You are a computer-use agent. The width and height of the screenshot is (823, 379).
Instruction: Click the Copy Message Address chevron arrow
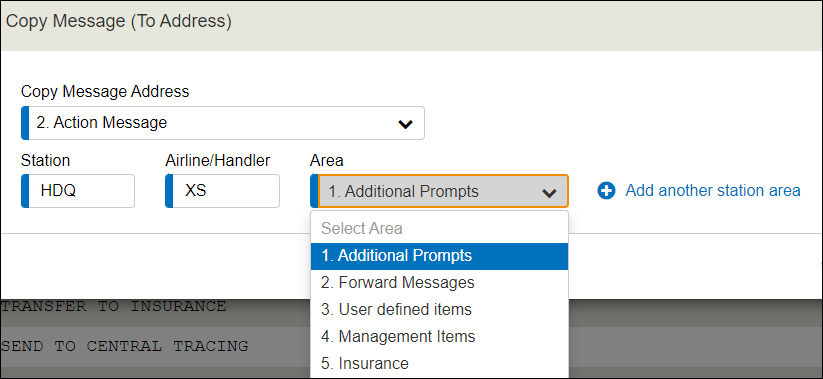click(x=405, y=125)
